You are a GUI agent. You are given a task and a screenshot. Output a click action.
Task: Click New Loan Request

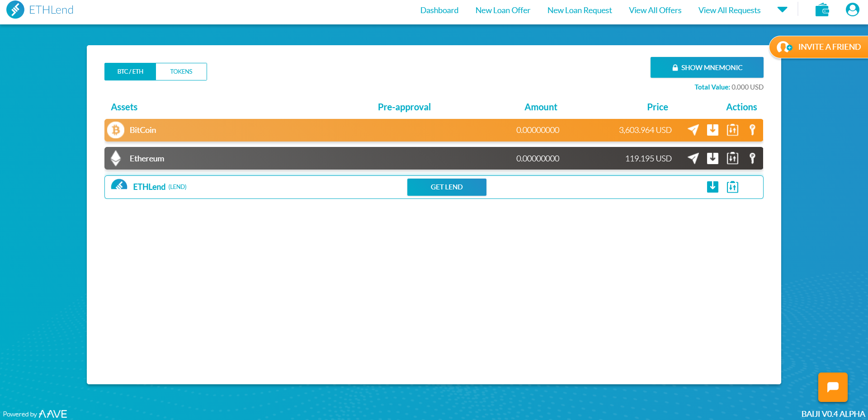pos(580,10)
